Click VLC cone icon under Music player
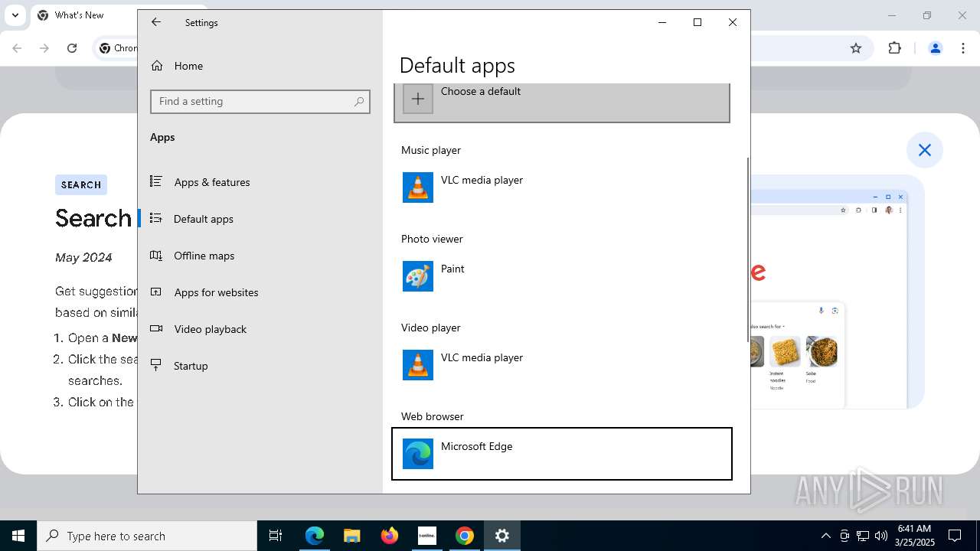Viewport: 980px width, 551px height. coord(418,187)
